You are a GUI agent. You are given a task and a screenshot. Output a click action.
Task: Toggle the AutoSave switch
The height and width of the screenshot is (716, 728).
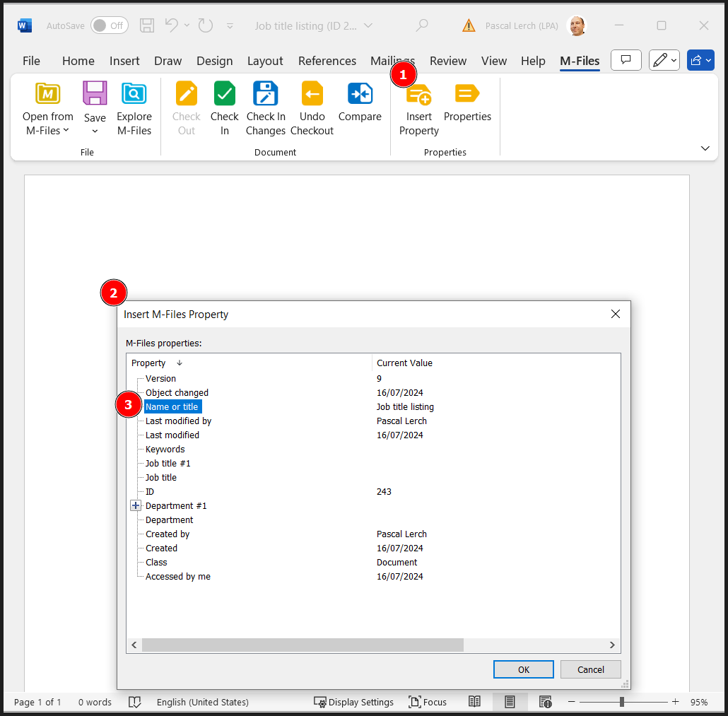pyautogui.click(x=109, y=25)
